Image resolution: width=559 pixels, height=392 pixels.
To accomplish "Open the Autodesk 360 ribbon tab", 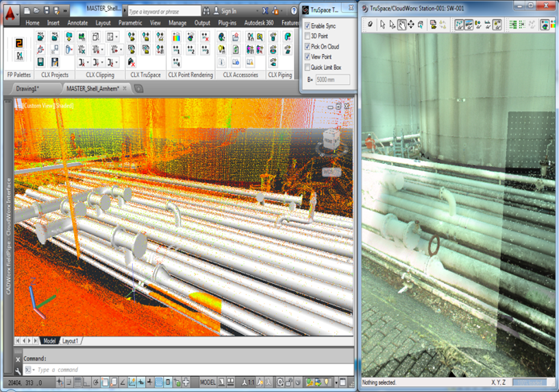I will 259,23.
